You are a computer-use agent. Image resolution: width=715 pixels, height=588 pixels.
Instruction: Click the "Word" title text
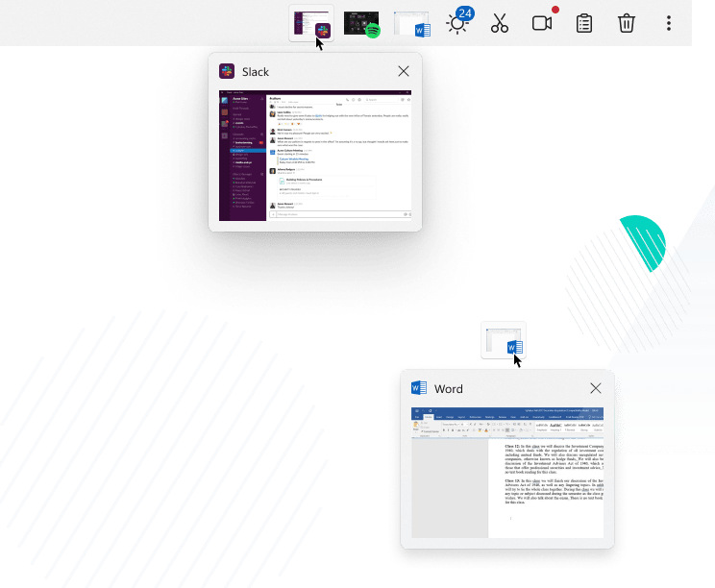click(448, 389)
